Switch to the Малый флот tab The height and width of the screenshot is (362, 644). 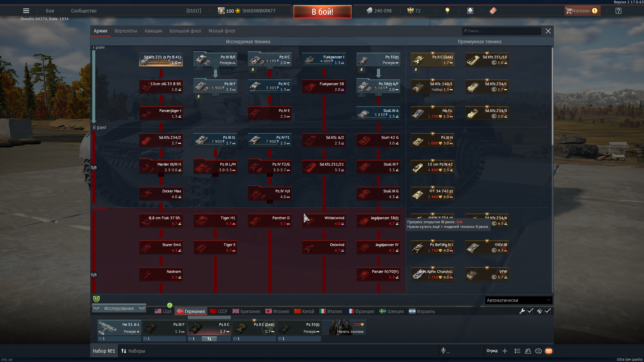(x=222, y=31)
